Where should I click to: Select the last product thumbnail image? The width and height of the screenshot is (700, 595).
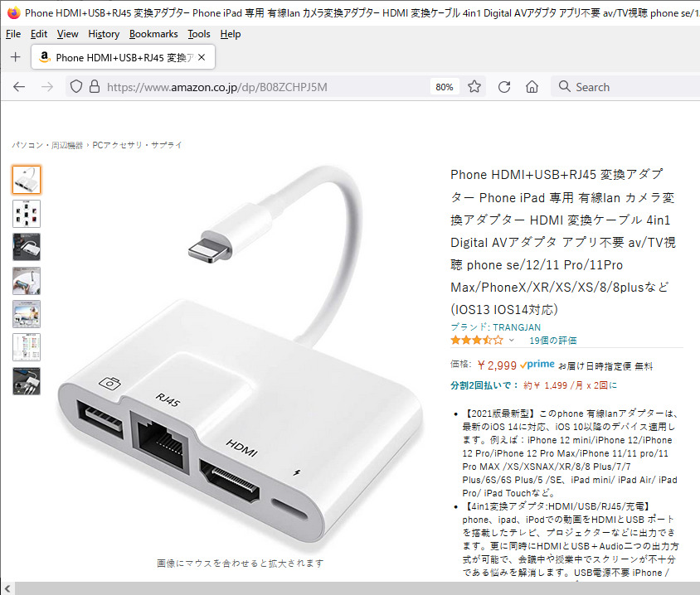27,381
